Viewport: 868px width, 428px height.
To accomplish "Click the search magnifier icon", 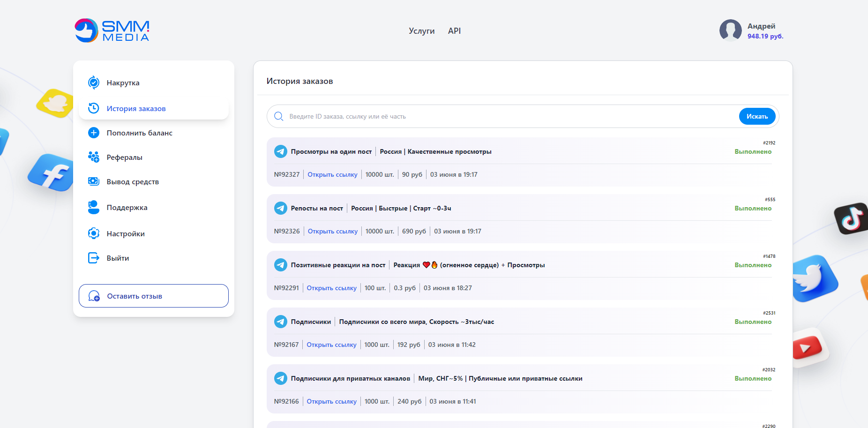I will (x=279, y=116).
